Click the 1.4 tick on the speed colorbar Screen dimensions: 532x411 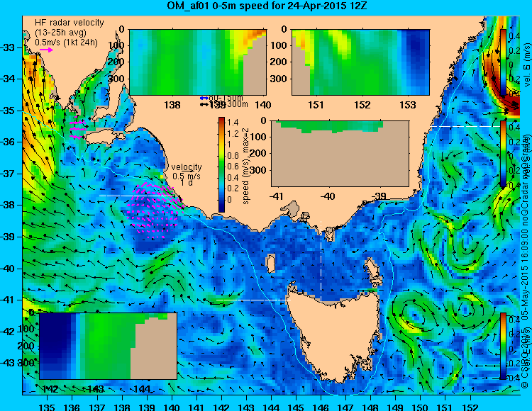click(x=233, y=123)
